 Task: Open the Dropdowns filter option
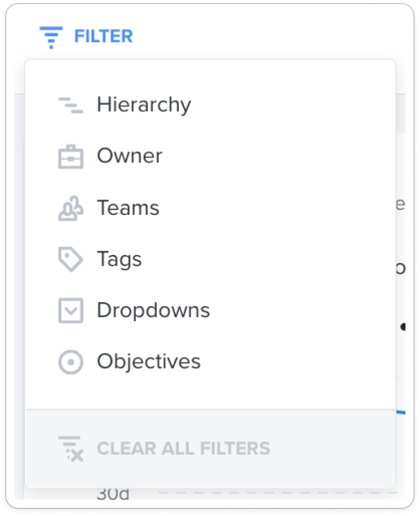211,310
